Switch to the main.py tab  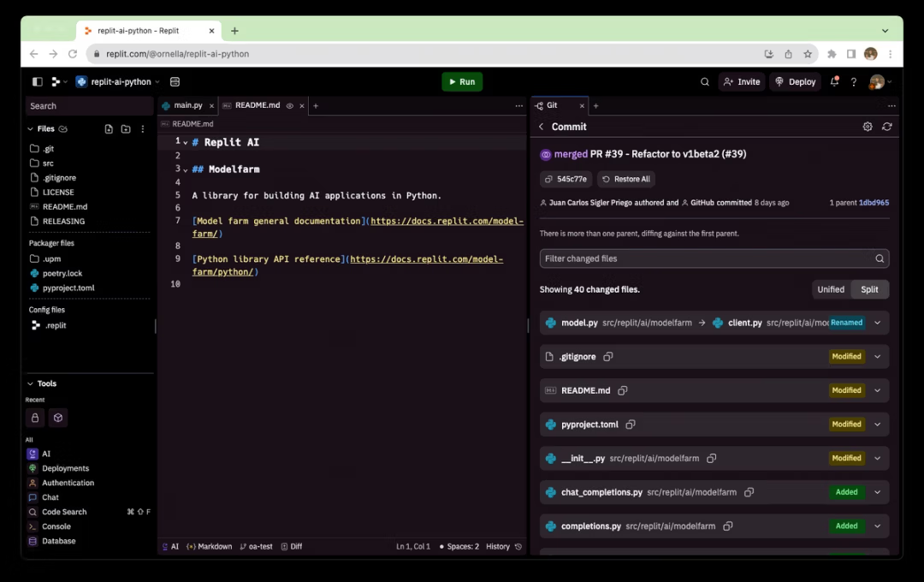[187, 105]
